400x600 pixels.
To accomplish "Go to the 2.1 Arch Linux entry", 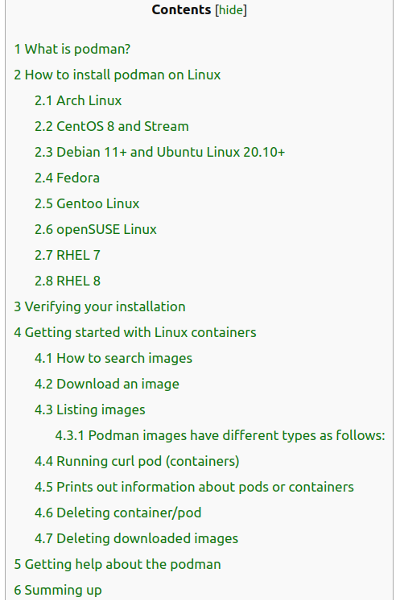I will click(78, 100).
